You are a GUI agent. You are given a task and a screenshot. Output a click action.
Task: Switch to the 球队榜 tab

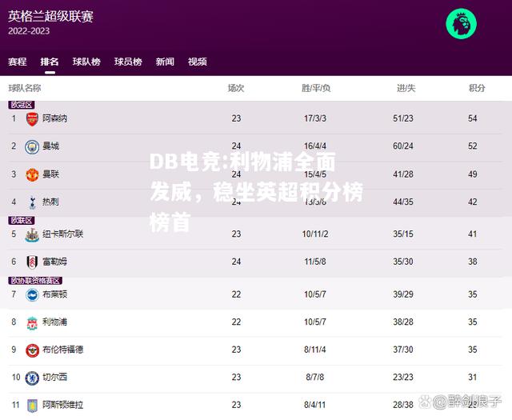pos(86,62)
